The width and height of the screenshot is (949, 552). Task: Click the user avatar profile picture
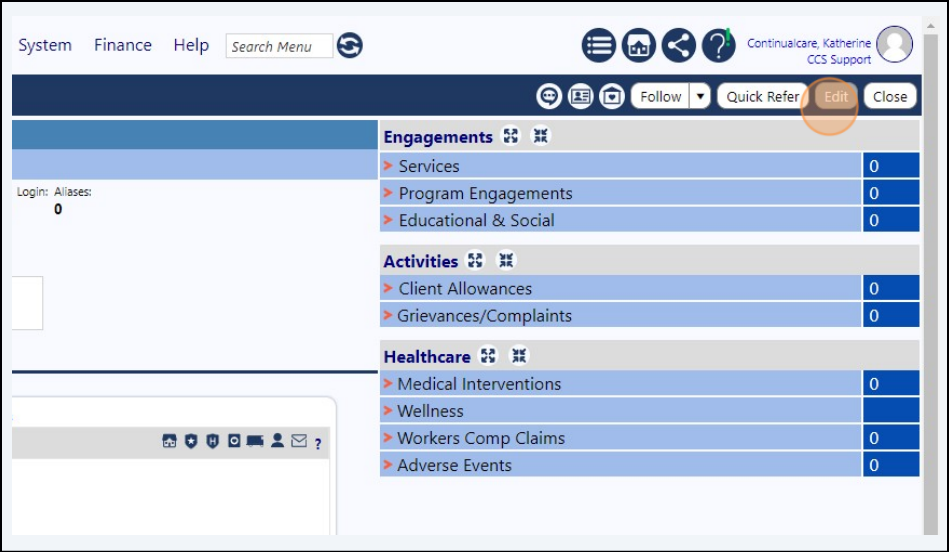pos(895,44)
